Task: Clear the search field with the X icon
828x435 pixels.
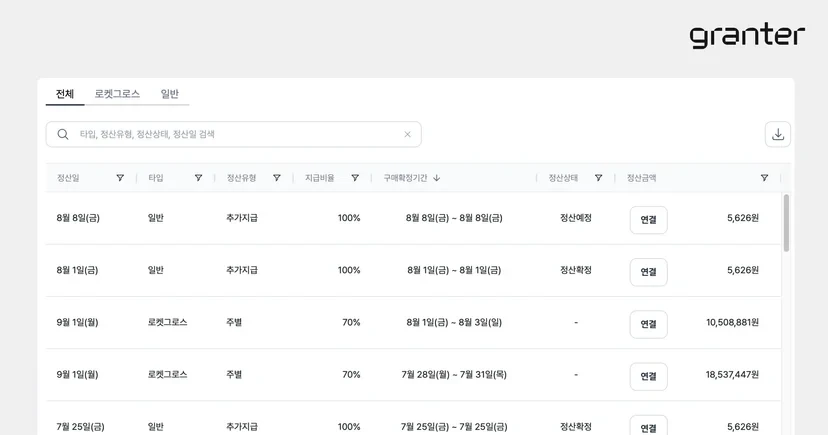Action: (x=407, y=134)
